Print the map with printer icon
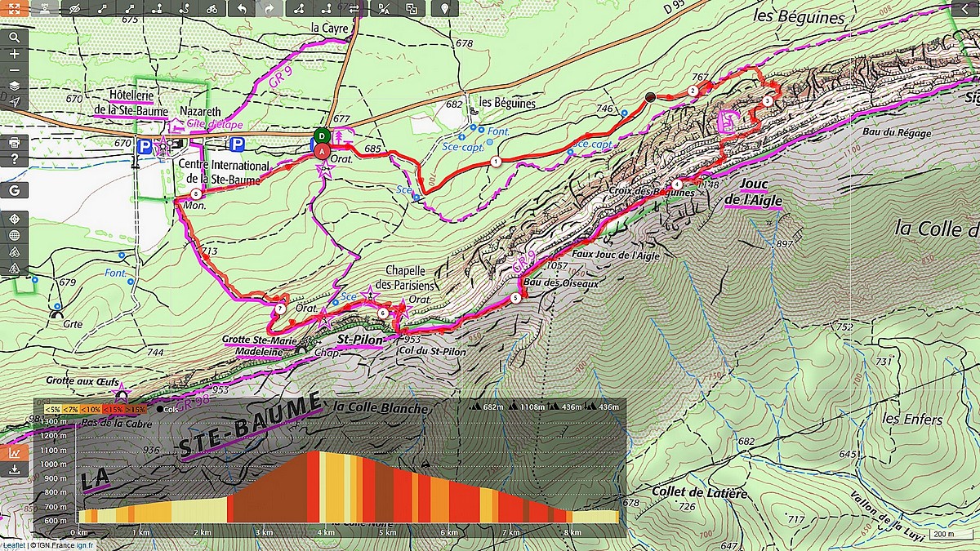980x551 pixels. (15, 143)
